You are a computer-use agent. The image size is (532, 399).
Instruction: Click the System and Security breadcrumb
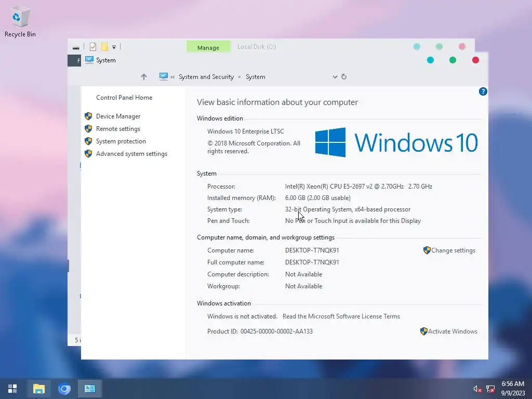[x=206, y=77]
